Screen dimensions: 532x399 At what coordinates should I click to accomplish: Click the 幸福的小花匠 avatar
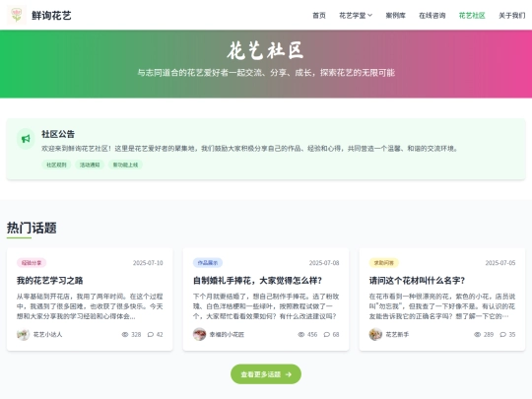coord(199,334)
